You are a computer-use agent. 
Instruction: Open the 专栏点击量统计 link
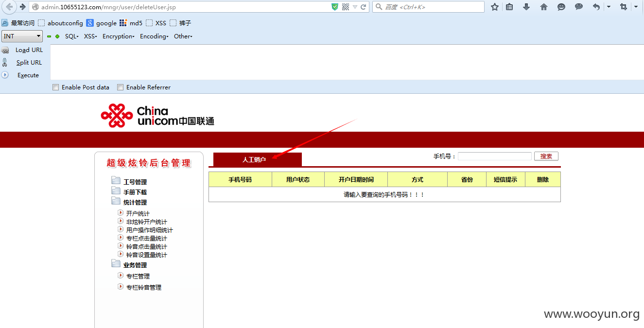[147, 238]
